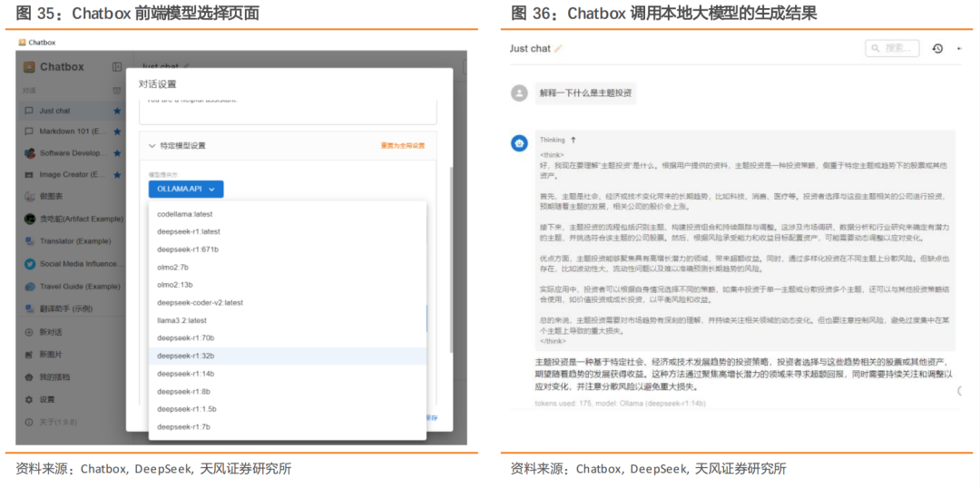This screenshot has width=980, height=488.
Task: Click the question 解释一下什么是主题投资
Action: tap(585, 93)
